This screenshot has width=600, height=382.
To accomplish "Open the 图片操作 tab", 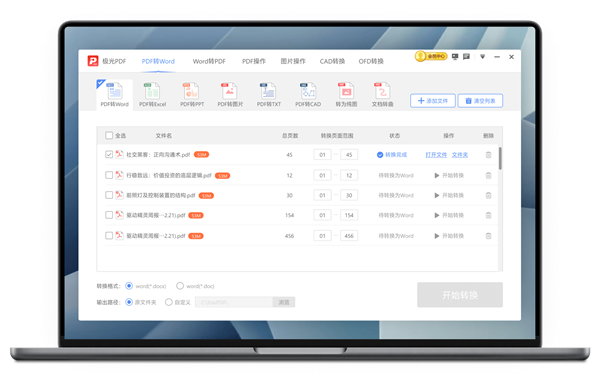I will [293, 61].
